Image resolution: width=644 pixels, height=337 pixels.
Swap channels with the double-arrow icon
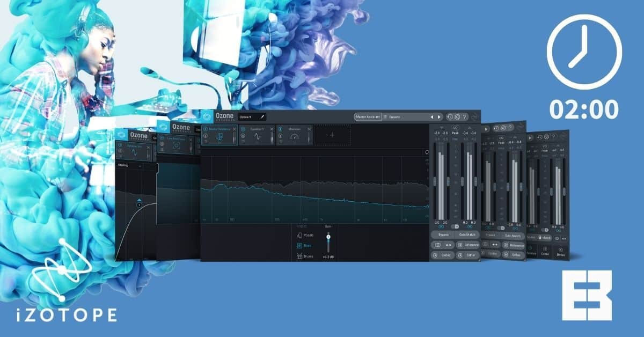pyautogui.click(x=449, y=245)
